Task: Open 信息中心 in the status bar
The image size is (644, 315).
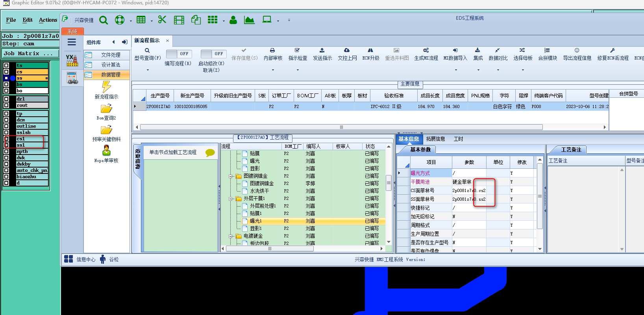Action: tap(80, 259)
